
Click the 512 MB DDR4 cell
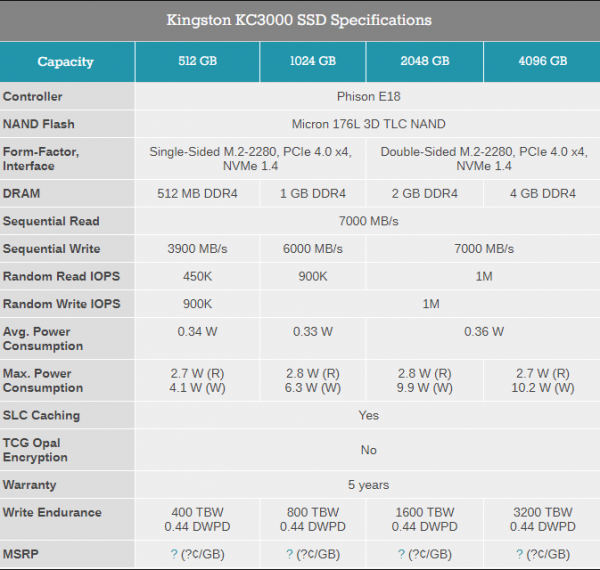[x=197, y=194]
